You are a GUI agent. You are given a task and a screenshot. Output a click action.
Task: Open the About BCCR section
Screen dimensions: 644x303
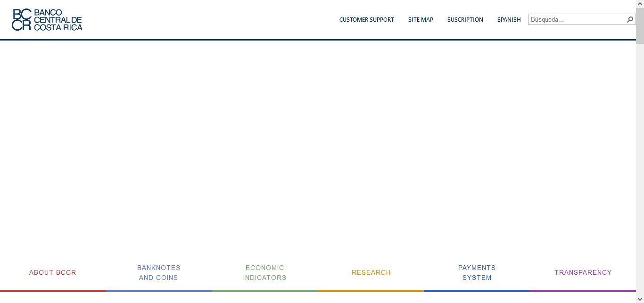(53, 272)
